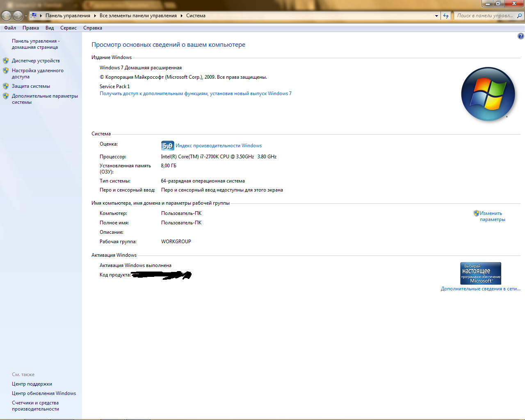The width and height of the screenshot is (525, 420).
Task: Click shield icon beside 'Настройка удаленного доступа'
Action: 6,71
